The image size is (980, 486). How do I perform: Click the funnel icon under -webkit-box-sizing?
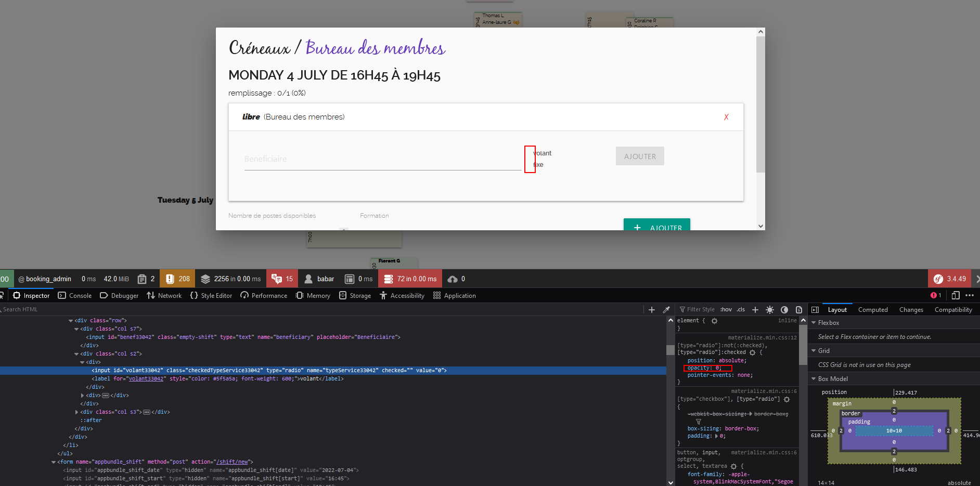coord(699,422)
